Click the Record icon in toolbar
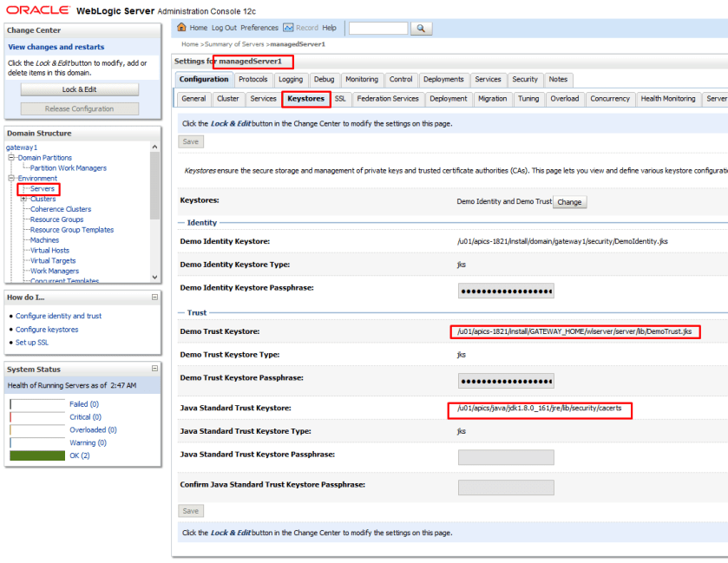 288,28
